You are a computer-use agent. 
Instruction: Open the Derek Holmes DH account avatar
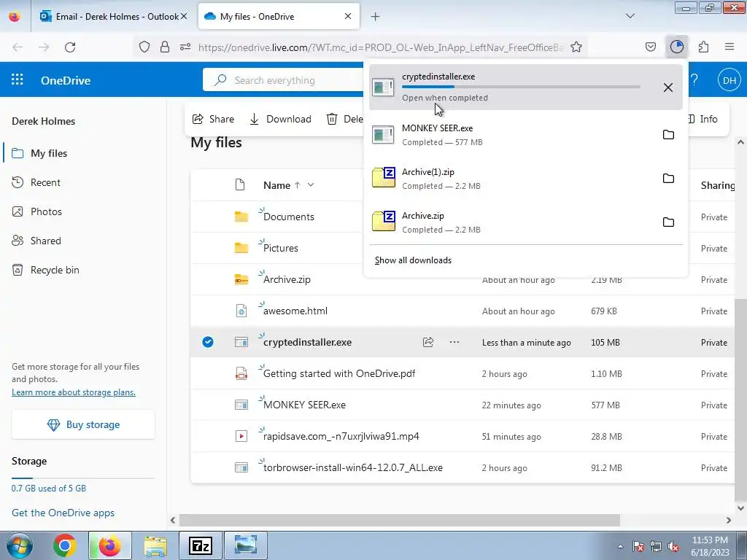pyautogui.click(x=729, y=80)
